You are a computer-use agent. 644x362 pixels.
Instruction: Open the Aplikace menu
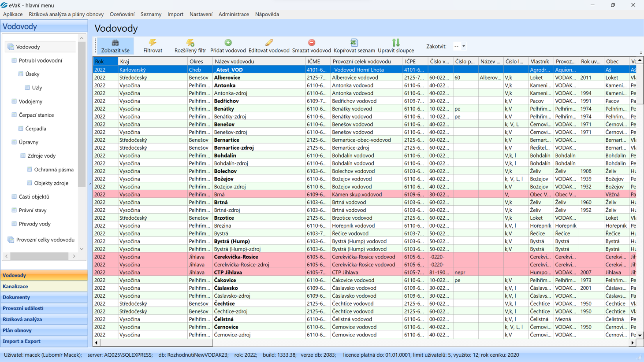pyautogui.click(x=13, y=14)
